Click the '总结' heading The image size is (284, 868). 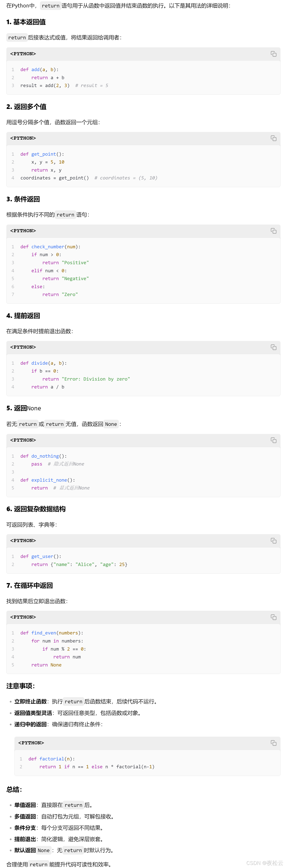coord(14,790)
